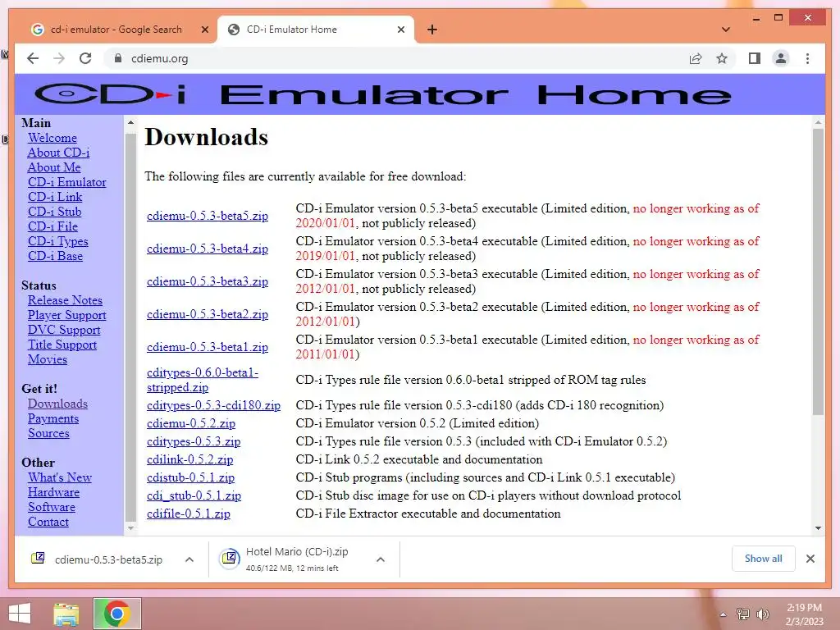Screen dimensions: 840x630
Task: Open the CD-i Base sidebar page
Action: (x=55, y=256)
